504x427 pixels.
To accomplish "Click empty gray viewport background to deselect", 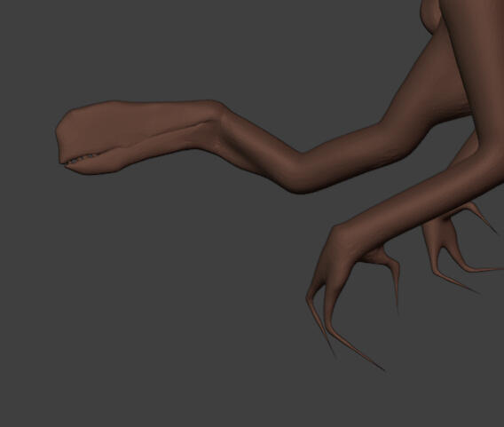I will [161, 289].
